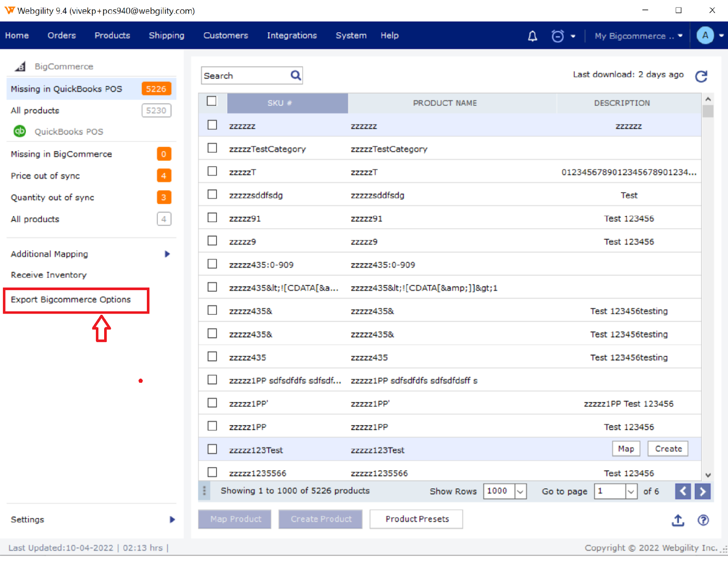This screenshot has width=728, height=576.
Task: Select Quantity out of sync
Action: point(91,197)
